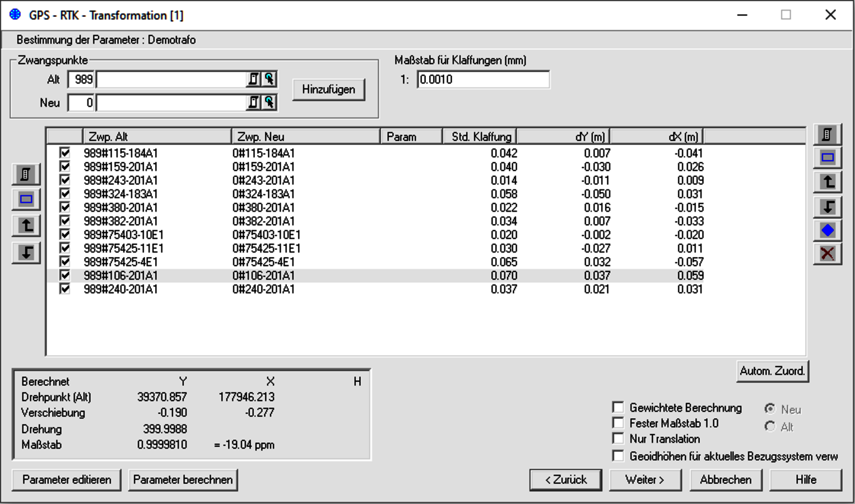The height and width of the screenshot is (504, 855).
Task: Enable the Gewichtete Berechnung checkbox
Action: tap(618, 407)
